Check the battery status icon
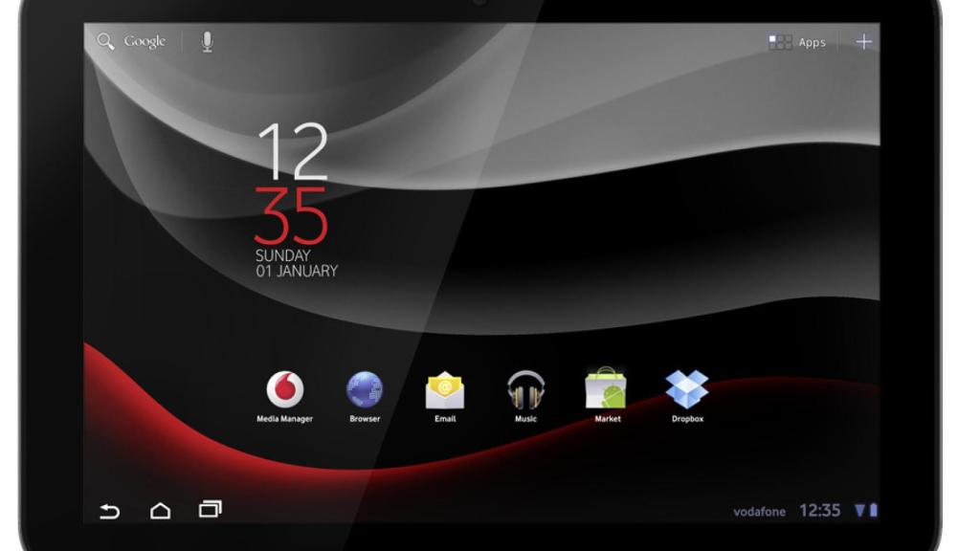The width and height of the screenshot is (980, 551). (x=873, y=510)
